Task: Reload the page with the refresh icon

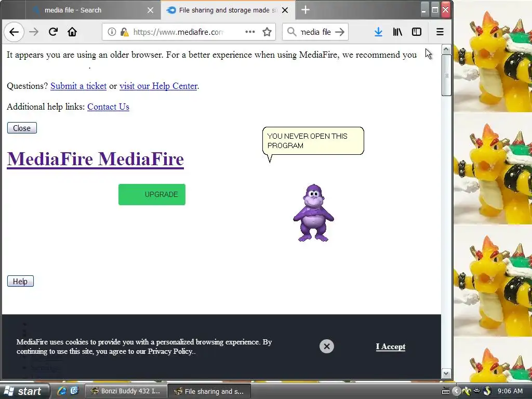Action: [53, 32]
